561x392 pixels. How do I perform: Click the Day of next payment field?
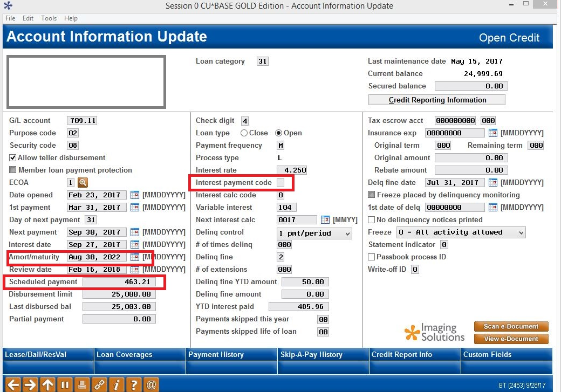pos(91,219)
